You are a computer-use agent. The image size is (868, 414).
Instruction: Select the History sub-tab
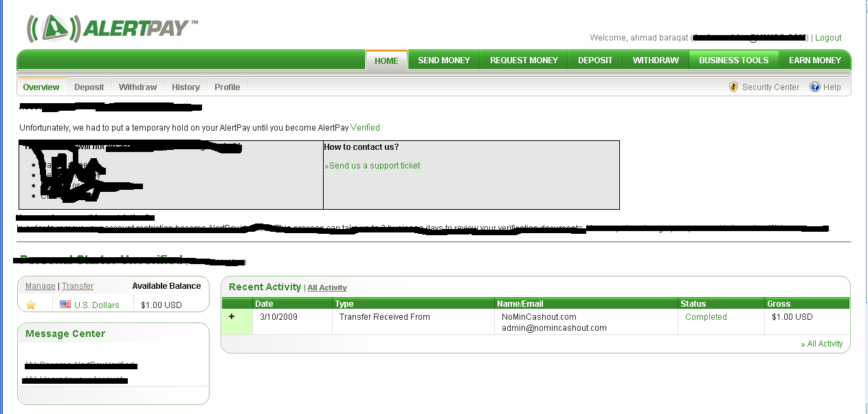click(186, 87)
